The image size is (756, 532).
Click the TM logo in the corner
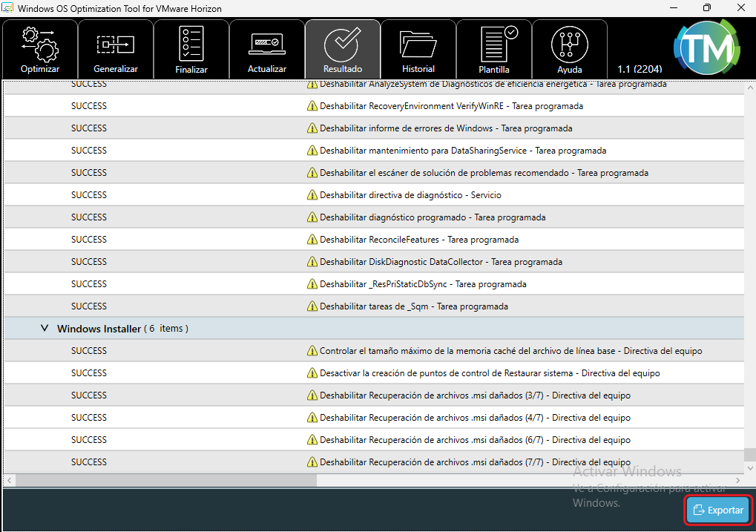pyautogui.click(x=706, y=47)
